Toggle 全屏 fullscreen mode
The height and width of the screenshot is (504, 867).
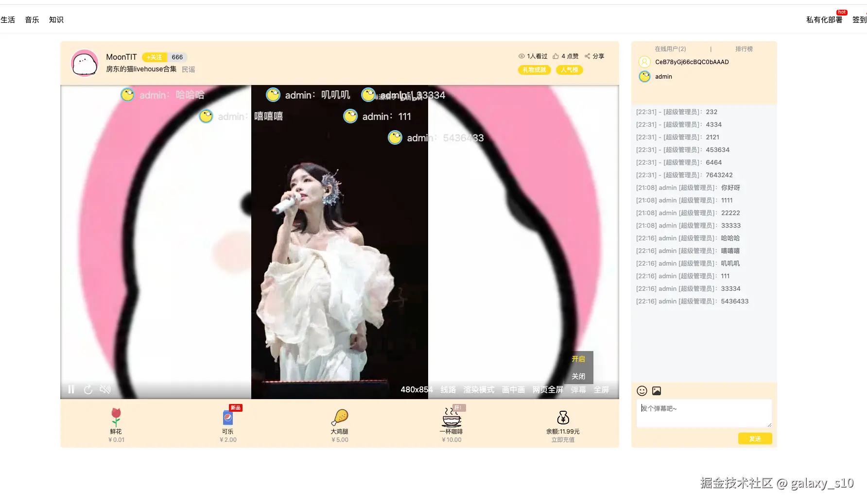click(x=601, y=390)
